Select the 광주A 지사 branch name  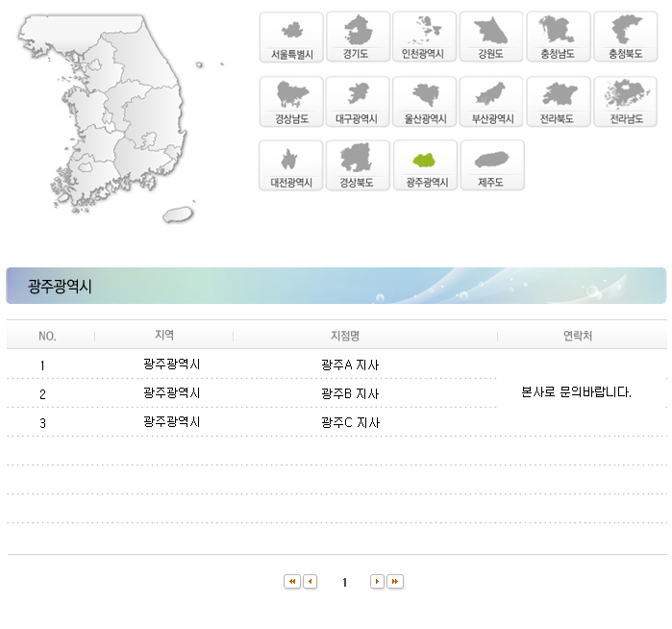point(350,365)
